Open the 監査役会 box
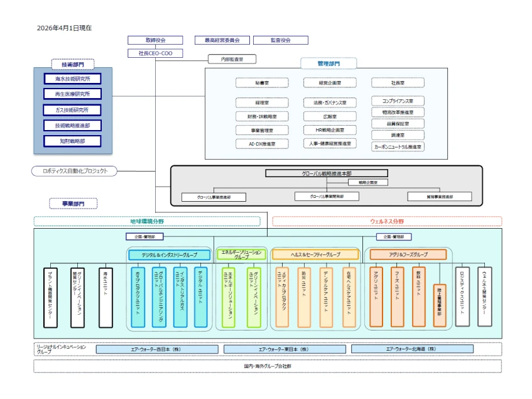 (281, 40)
